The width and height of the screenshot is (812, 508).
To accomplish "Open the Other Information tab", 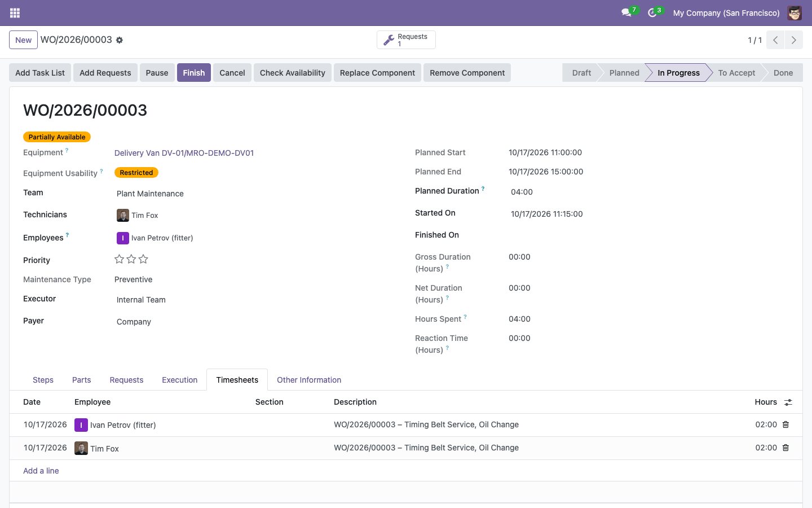I will coord(309,380).
